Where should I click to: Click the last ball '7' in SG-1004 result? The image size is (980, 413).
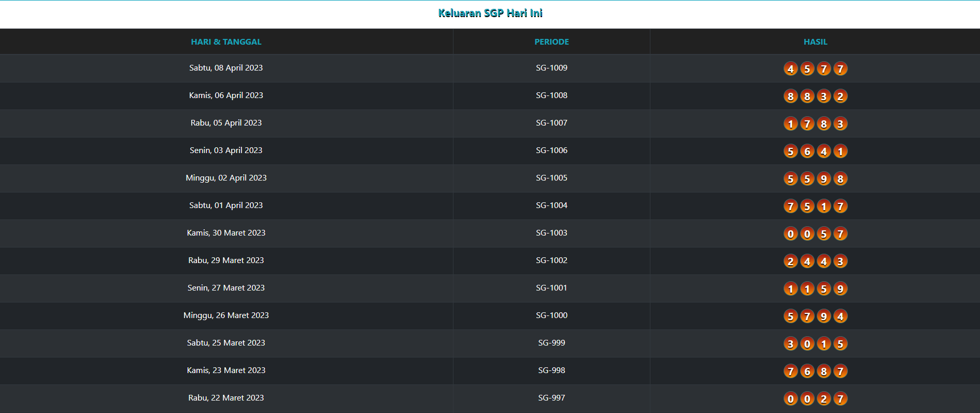point(841,206)
